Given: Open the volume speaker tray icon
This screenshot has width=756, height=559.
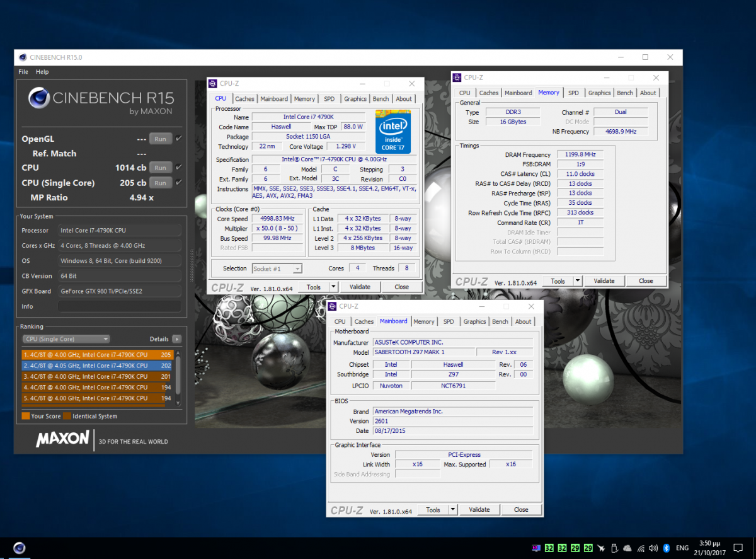Looking at the screenshot, I should 653,548.
